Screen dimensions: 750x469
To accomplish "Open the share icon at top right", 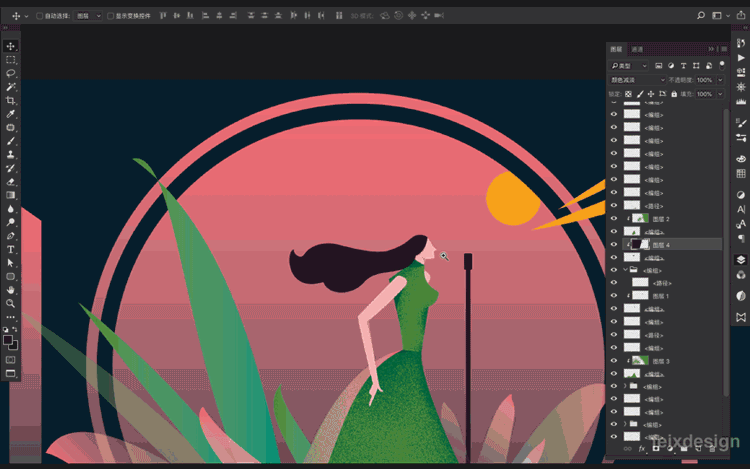I will (740, 15).
